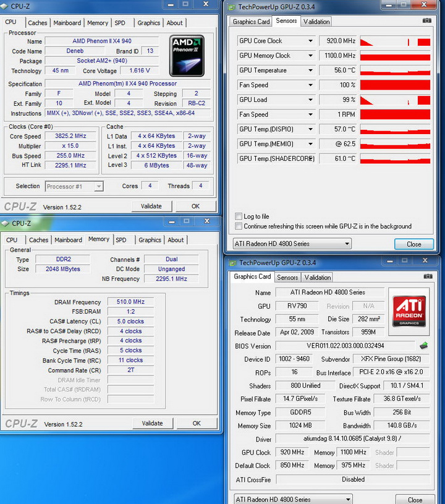The height and width of the screenshot is (504, 445).
Task: Open Validation tab in GPU-Z Sensors window
Action: point(316,22)
